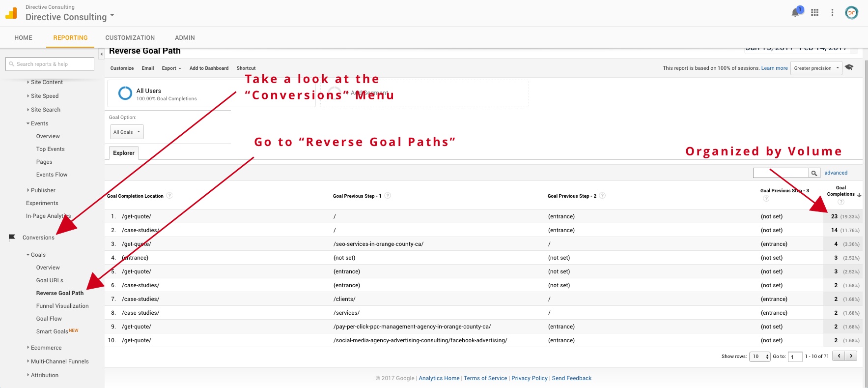Click the Conversions sidebar heading
This screenshot has width=868, height=388.
(x=38, y=238)
